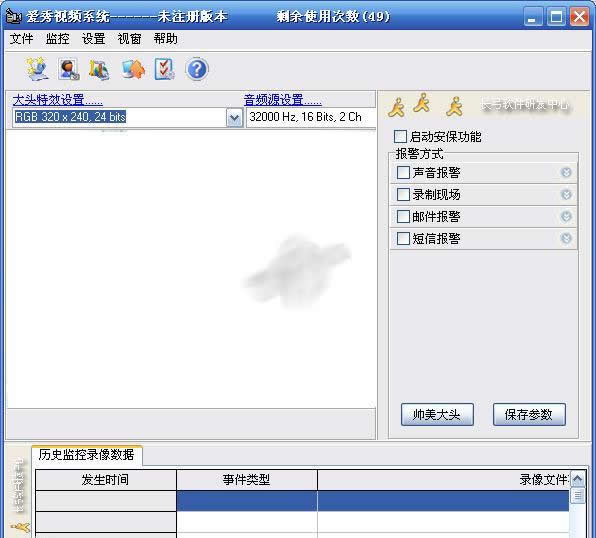This screenshot has height=538, width=596.
Task: Tick the 声音报警 checkbox
Action: click(403, 172)
